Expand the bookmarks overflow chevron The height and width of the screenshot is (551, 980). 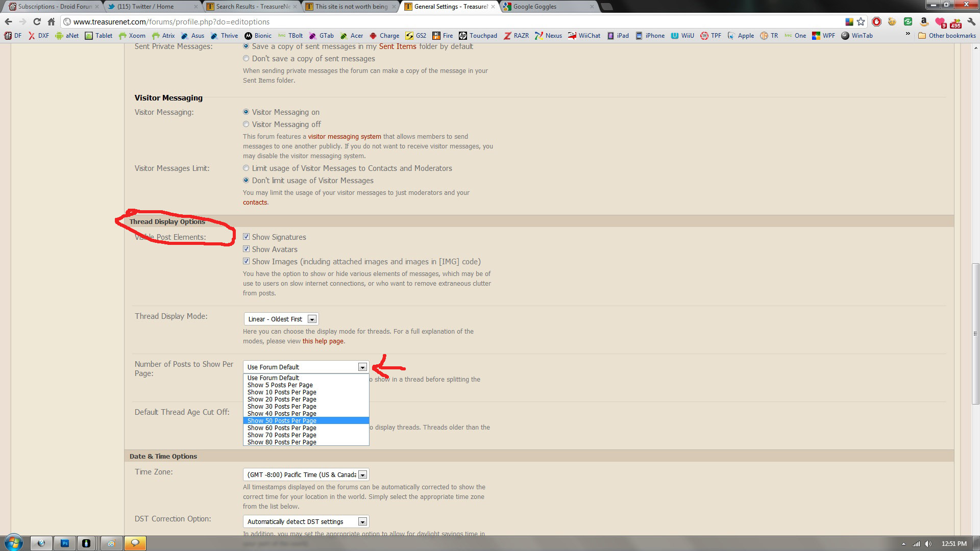(908, 35)
